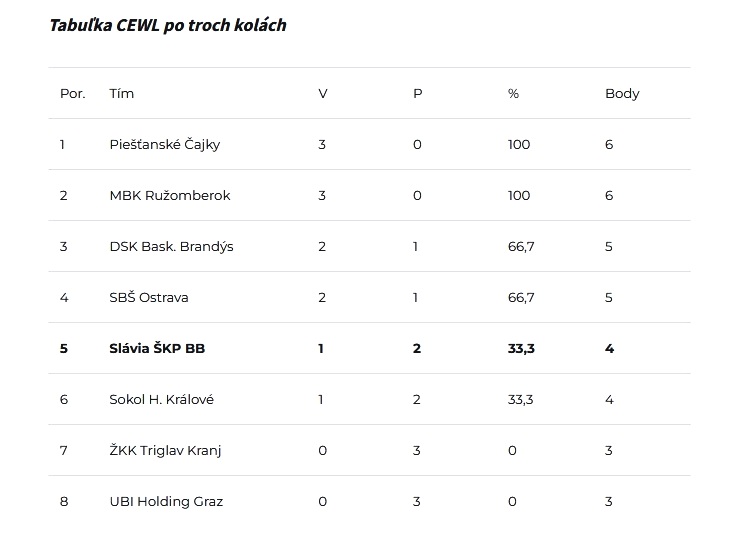Click SBŠ Ostrava team name
Image resolution: width=736 pixels, height=534 pixels.
pos(149,297)
